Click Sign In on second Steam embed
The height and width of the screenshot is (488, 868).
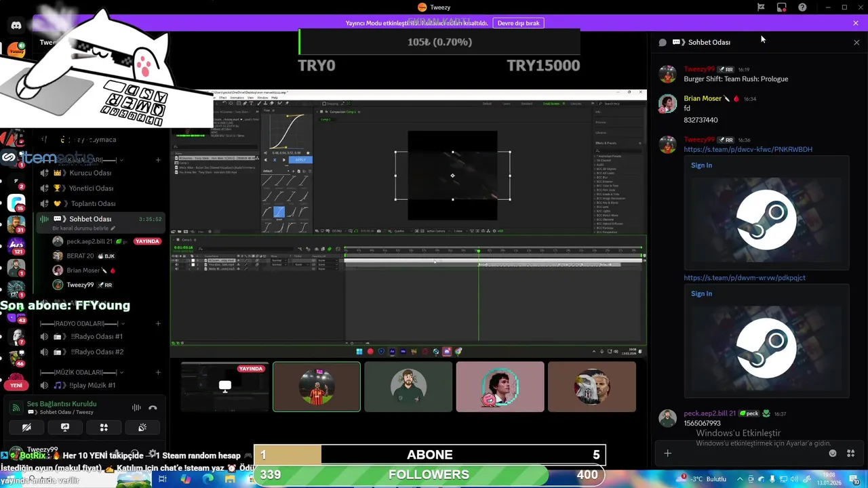(x=701, y=293)
